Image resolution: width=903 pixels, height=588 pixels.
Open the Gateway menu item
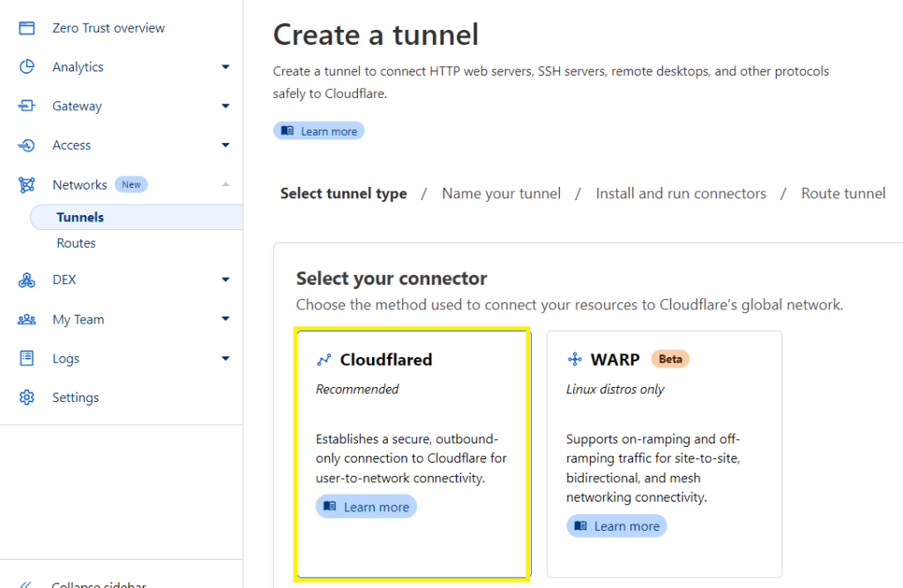coord(77,106)
